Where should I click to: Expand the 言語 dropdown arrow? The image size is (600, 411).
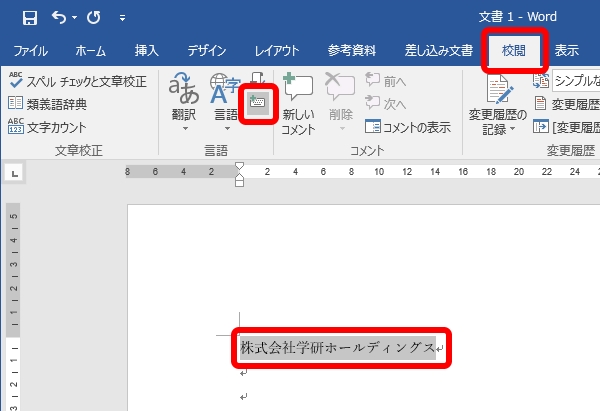point(227,129)
